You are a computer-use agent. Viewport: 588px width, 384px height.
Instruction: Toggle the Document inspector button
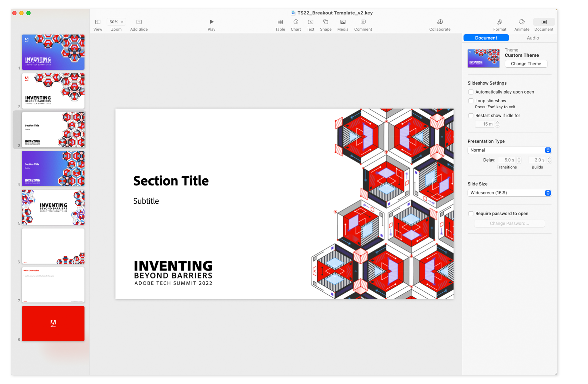pos(544,22)
